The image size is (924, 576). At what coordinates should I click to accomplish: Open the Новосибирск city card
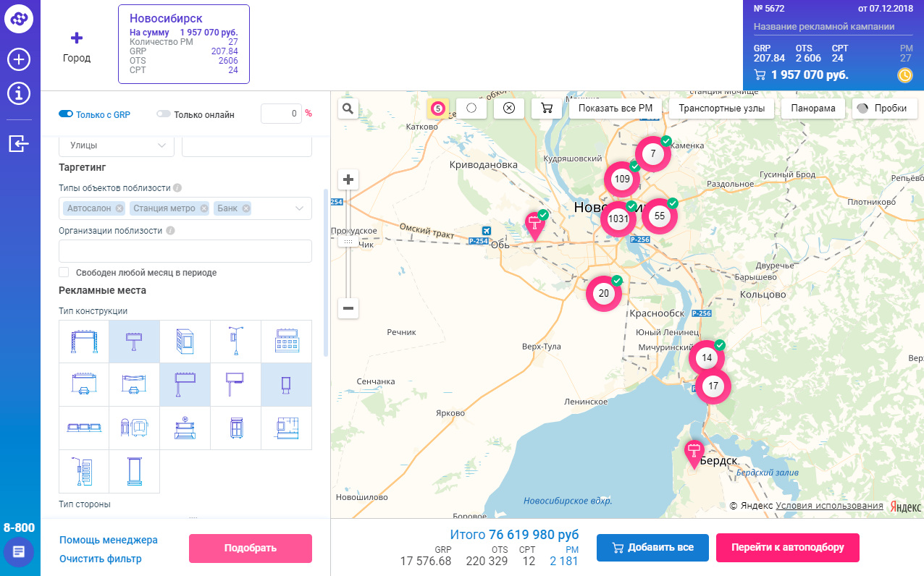click(184, 44)
